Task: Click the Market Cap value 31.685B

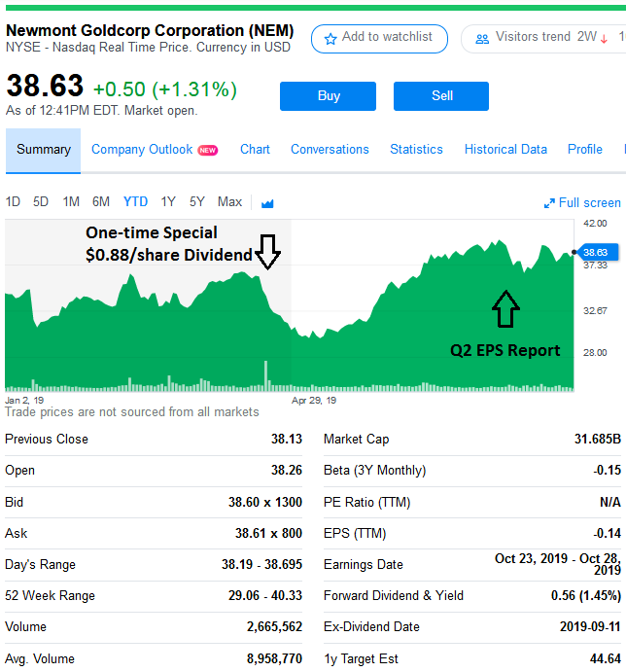Action: click(598, 439)
